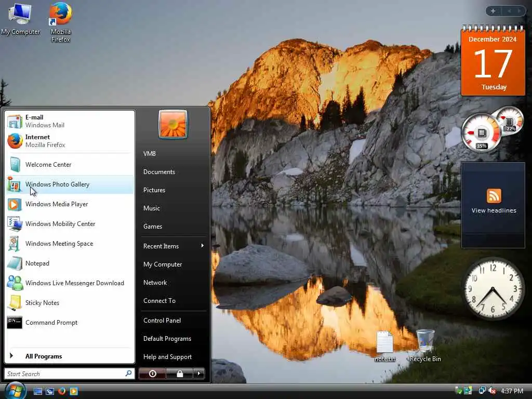Screen dimensions: 532x399
Task: Click the Windows Mobility Center icon
Action: (15, 223)
